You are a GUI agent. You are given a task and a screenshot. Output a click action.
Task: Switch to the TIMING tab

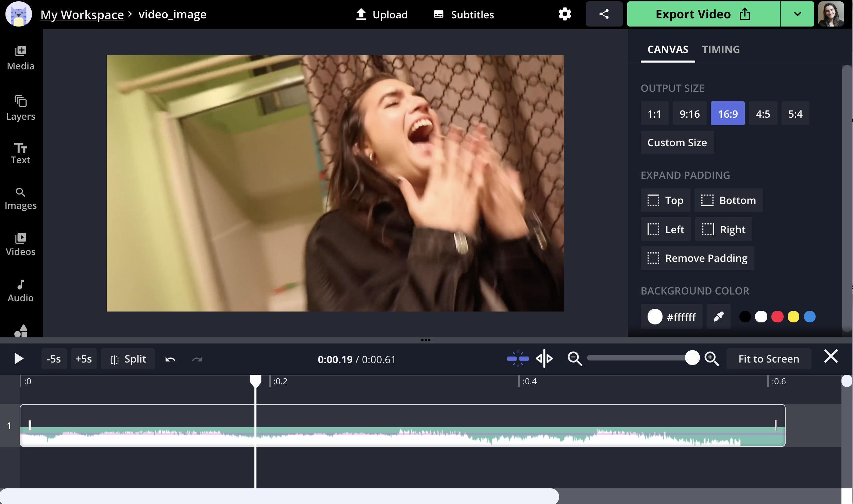coord(720,49)
